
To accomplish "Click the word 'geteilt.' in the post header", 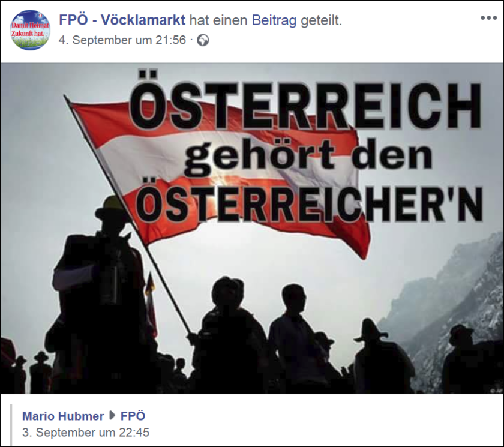I will pyautogui.click(x=321, y=21).
